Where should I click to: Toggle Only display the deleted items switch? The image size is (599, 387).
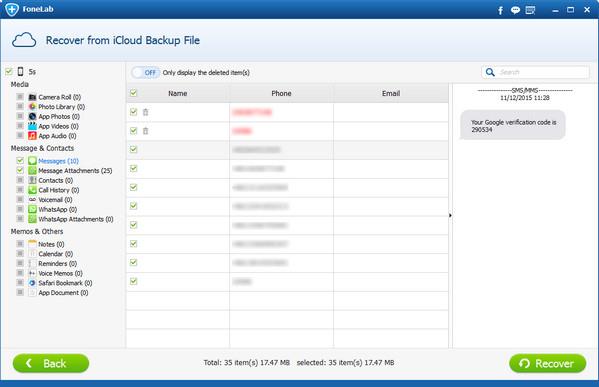coord(146,72)
